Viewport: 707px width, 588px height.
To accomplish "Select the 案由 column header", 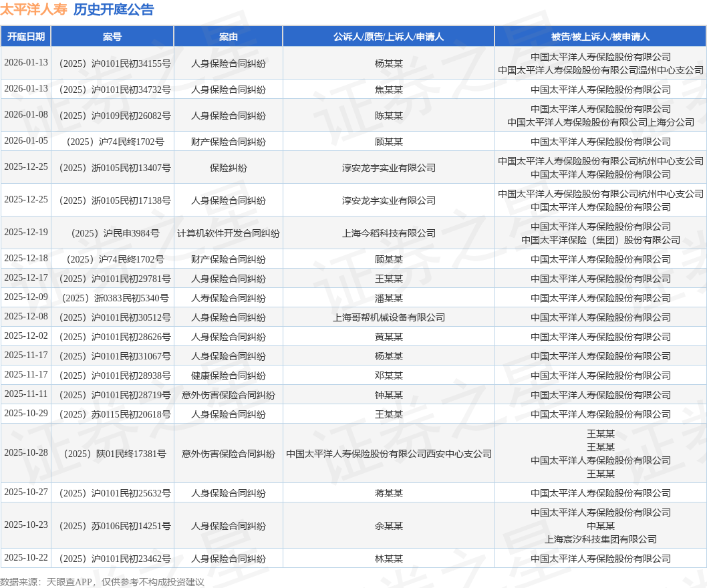I will 229,37.
